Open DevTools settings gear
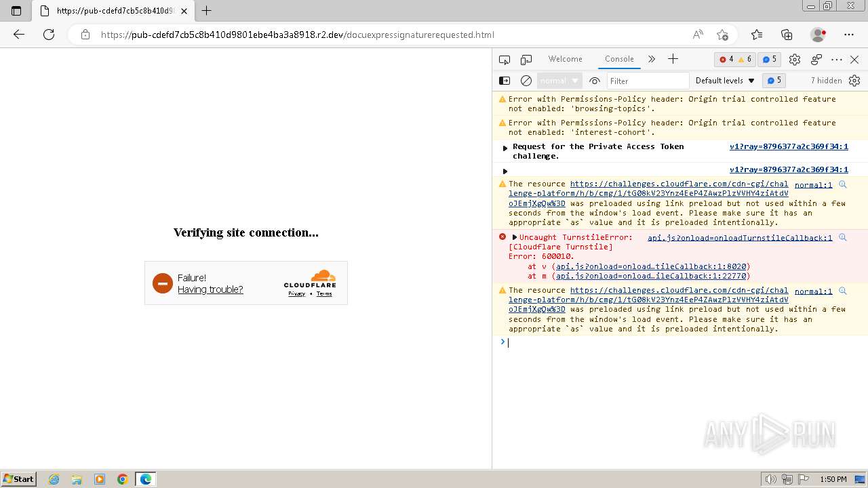The image size is (868, 488). 795,60
